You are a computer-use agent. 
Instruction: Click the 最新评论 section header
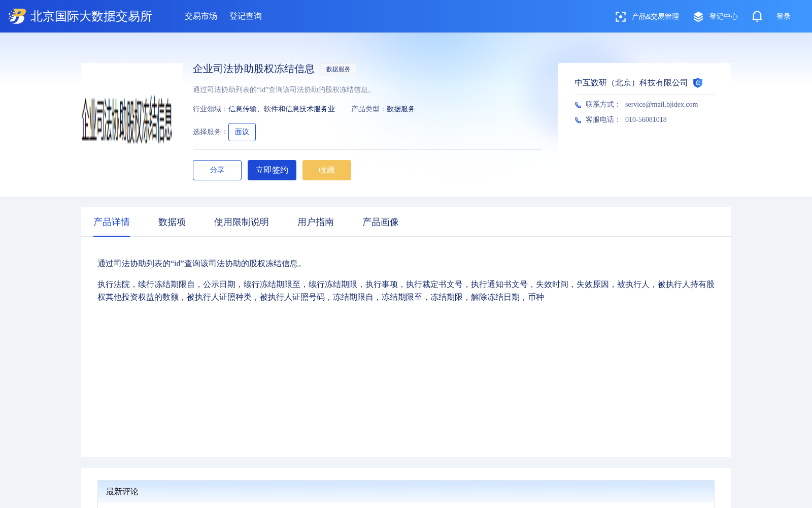[x=406, y=492]
